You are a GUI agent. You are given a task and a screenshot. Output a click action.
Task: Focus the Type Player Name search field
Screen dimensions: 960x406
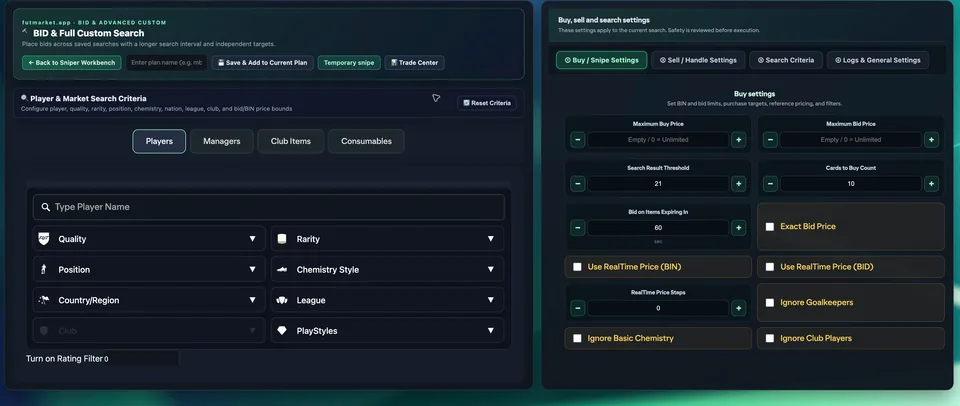point(269,207)
